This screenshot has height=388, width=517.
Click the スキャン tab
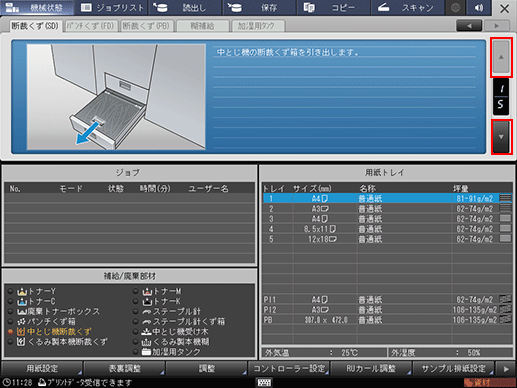(407, 8)
